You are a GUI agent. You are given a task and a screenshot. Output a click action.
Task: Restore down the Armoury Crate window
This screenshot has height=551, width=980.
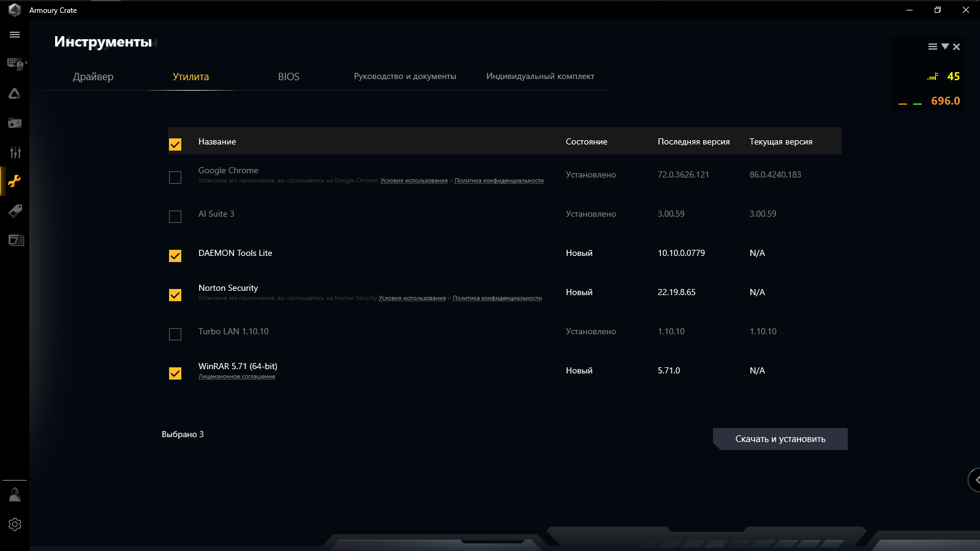click(x=938, y=10)
